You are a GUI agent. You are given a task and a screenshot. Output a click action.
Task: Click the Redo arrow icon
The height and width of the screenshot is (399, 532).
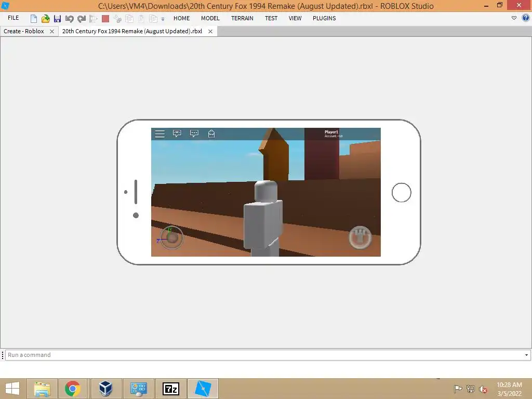[x=82, y=19]
